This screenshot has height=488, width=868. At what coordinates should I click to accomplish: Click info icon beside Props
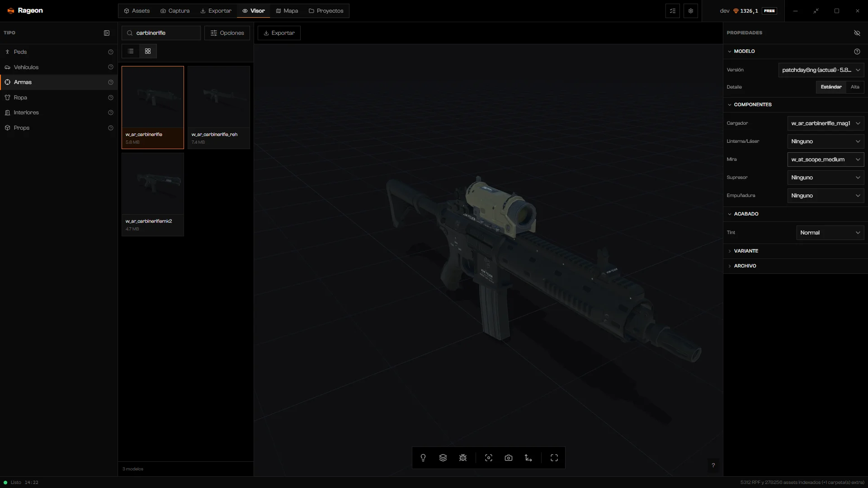pos(111,128)
